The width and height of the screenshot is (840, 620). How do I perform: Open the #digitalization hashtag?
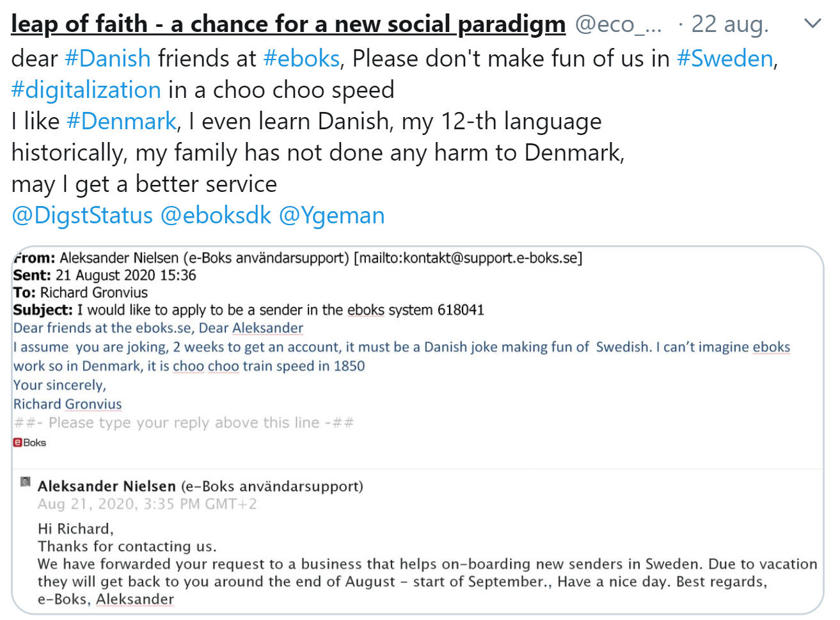pos(86,90)
